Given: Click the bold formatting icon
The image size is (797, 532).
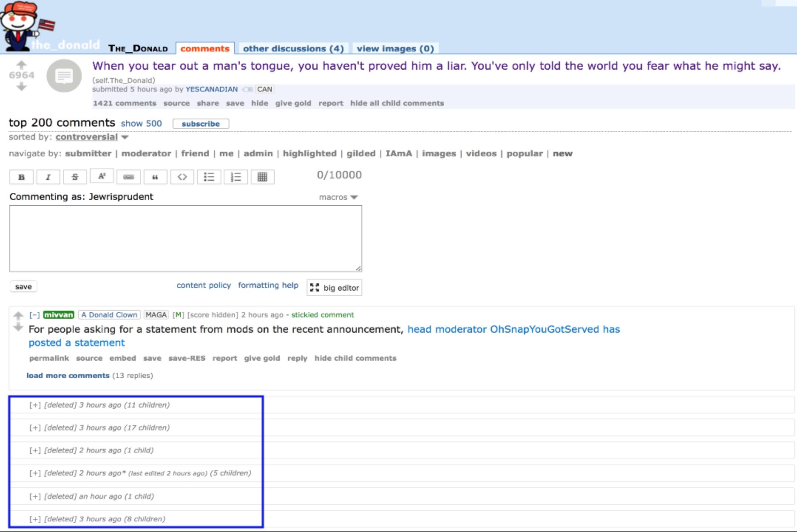Looking at the screenshot, I should click(x=21, y=177).
